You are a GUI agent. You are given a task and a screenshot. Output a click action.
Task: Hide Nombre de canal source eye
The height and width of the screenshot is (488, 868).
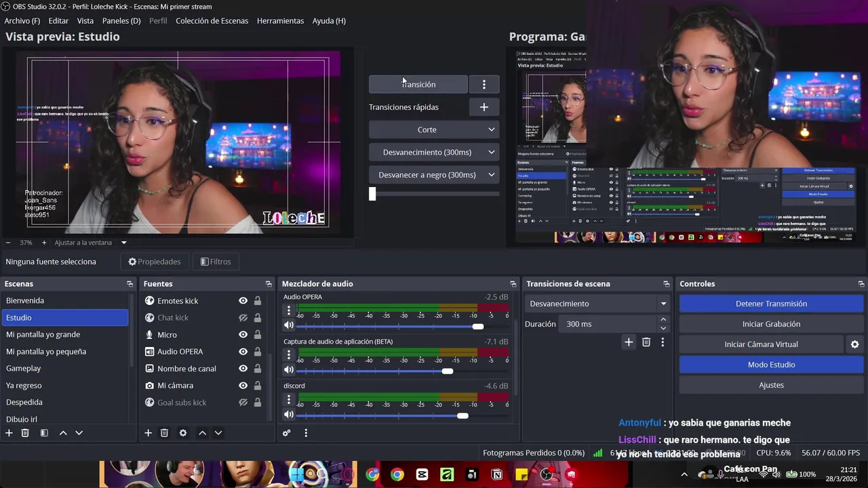pos(243,369)
